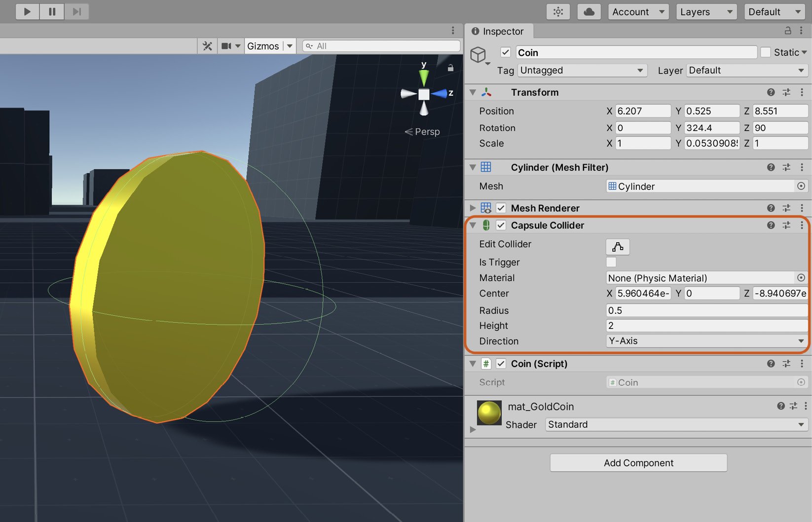Expand mat_GoldCoin material properties

(473, 430)
